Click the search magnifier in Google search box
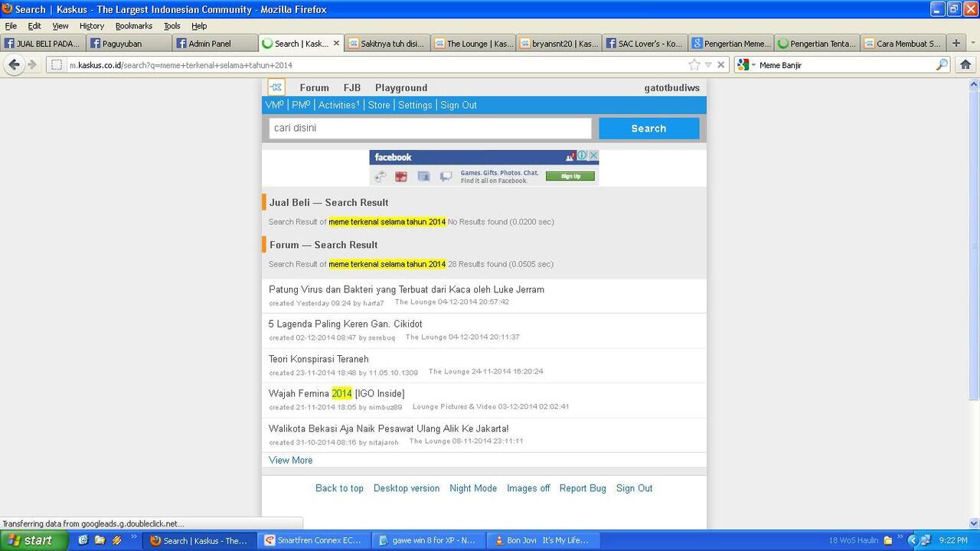This screenshot has width=980, height=551. 942,65
